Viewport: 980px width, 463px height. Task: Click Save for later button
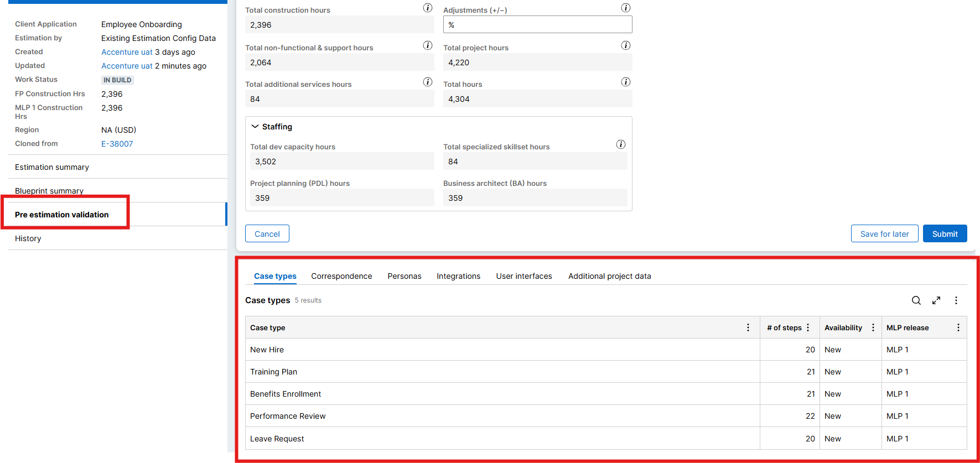(x=884, y=234)
